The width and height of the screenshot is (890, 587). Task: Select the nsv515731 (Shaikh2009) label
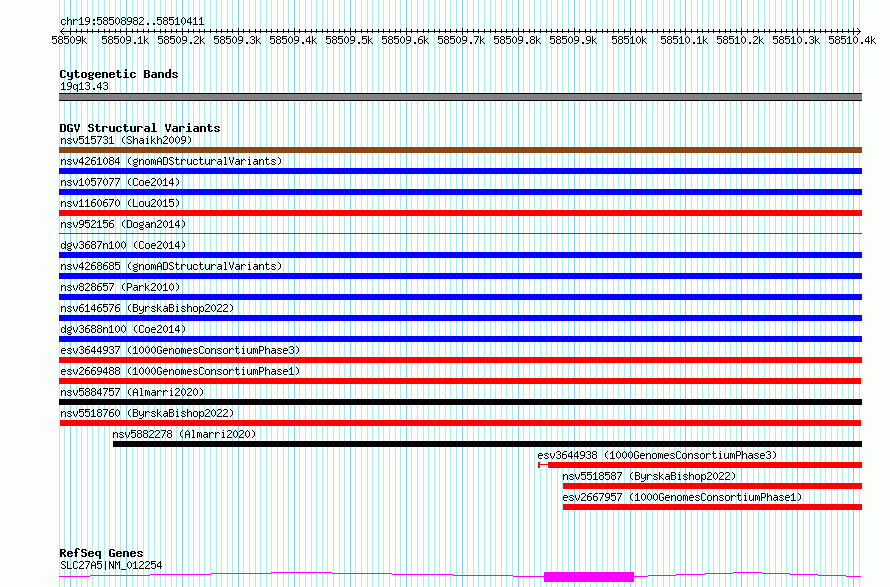tap(126, 140)
